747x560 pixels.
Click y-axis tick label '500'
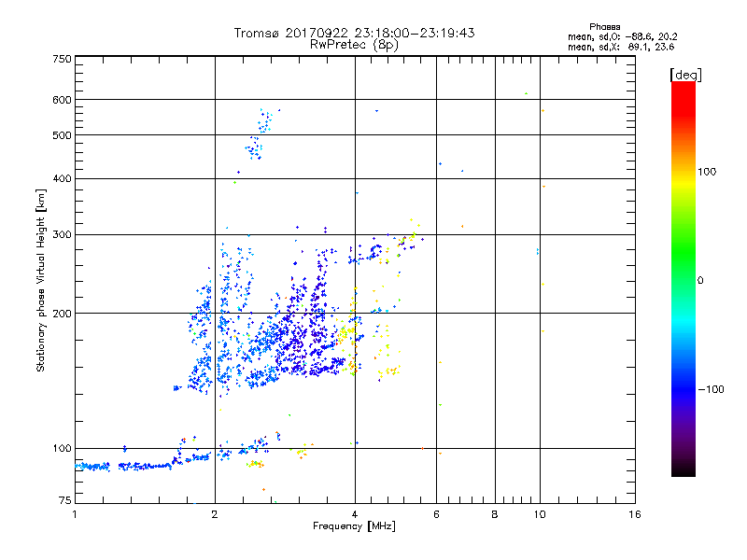[x=62, y=135]
